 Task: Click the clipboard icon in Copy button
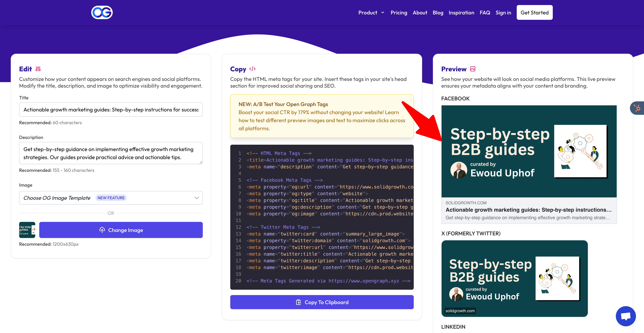click(299, 302)
